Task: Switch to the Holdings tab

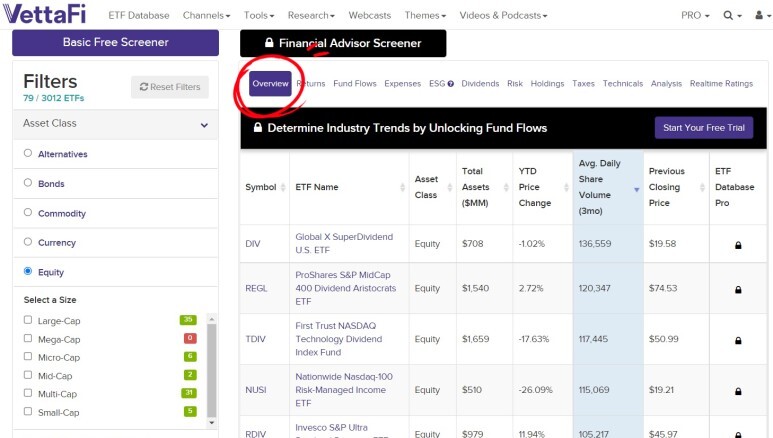Action: (547, 84)
